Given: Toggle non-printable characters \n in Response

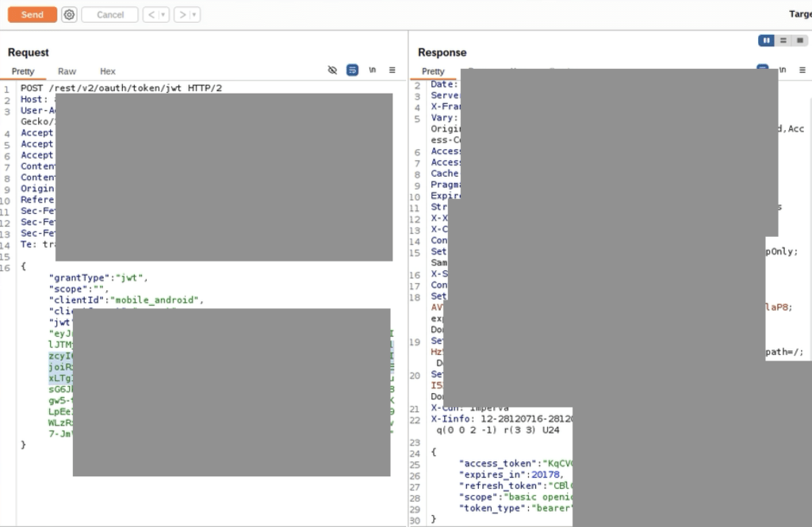Looking at the screenshot, I should (x=782, y=70).
